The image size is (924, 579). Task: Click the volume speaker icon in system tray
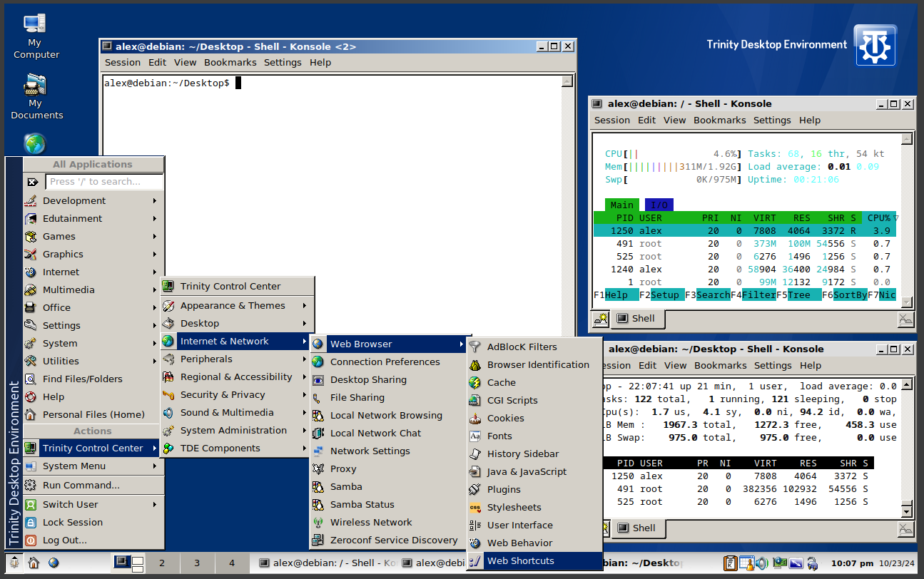pos(762,563)
